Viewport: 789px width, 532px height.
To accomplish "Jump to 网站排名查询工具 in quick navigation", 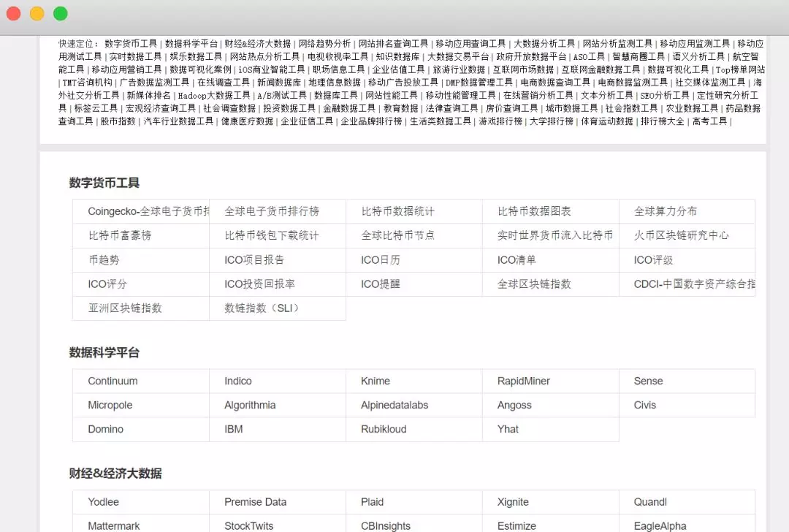I will pos(393,44).
